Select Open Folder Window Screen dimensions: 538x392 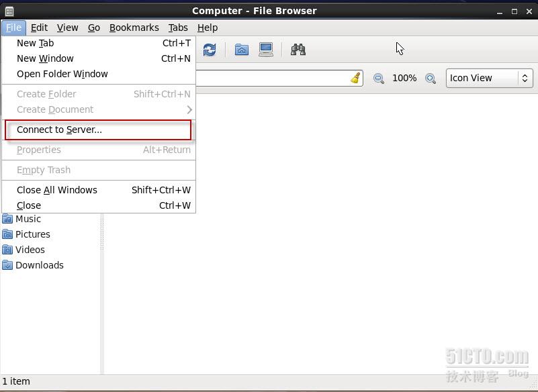99,74
